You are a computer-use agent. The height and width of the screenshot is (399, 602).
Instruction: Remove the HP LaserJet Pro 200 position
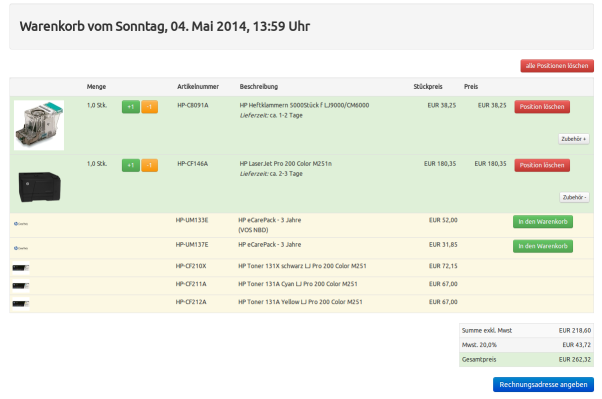coord(542,165)
